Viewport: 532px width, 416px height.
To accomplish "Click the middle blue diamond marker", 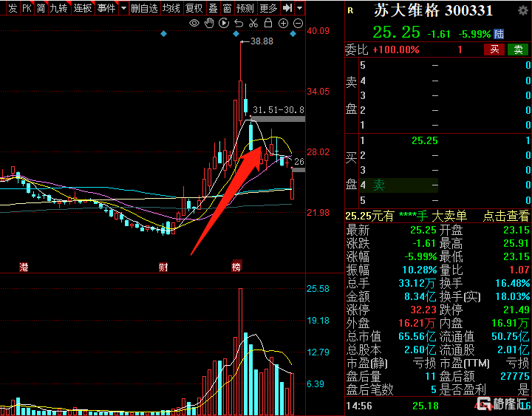I will click(x=236, y=33).
